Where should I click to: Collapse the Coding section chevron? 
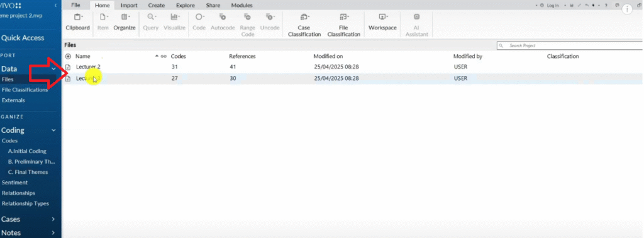(53, 130)
